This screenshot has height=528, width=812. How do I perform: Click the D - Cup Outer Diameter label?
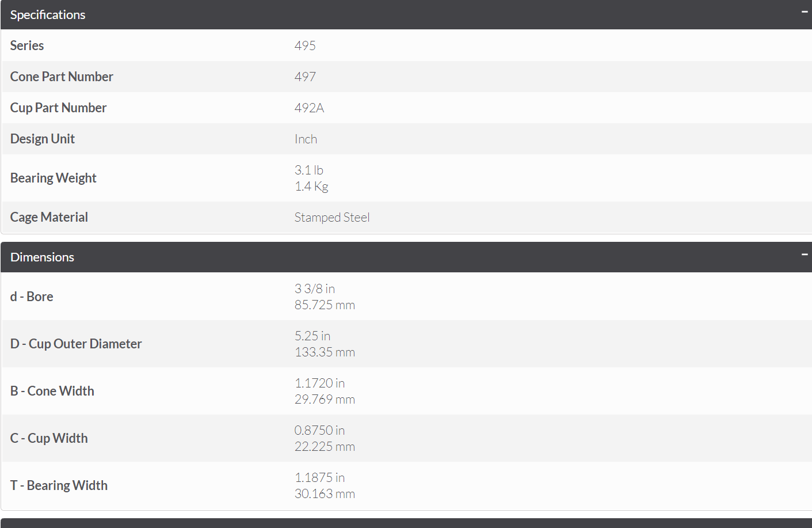[76, 344]
